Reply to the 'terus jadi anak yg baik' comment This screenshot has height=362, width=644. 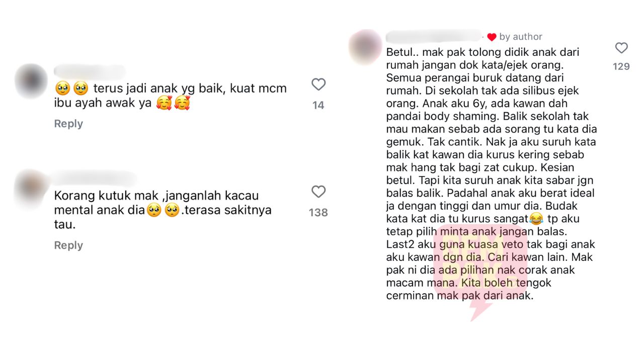click(68, 124)
